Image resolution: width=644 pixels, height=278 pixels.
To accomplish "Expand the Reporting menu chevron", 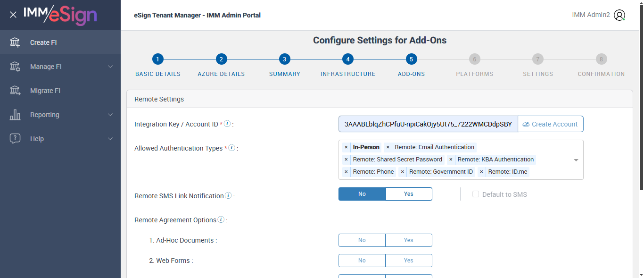I will tap(110, 115).
